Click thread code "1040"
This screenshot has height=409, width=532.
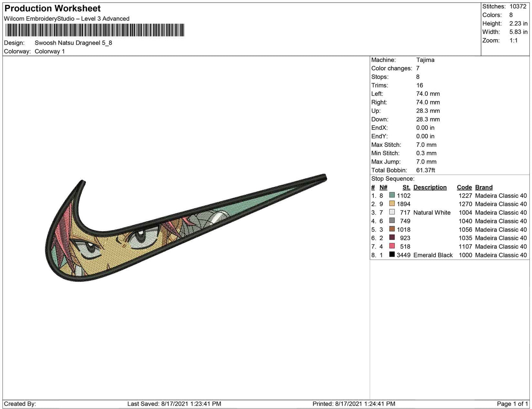(x=465, y=221)
